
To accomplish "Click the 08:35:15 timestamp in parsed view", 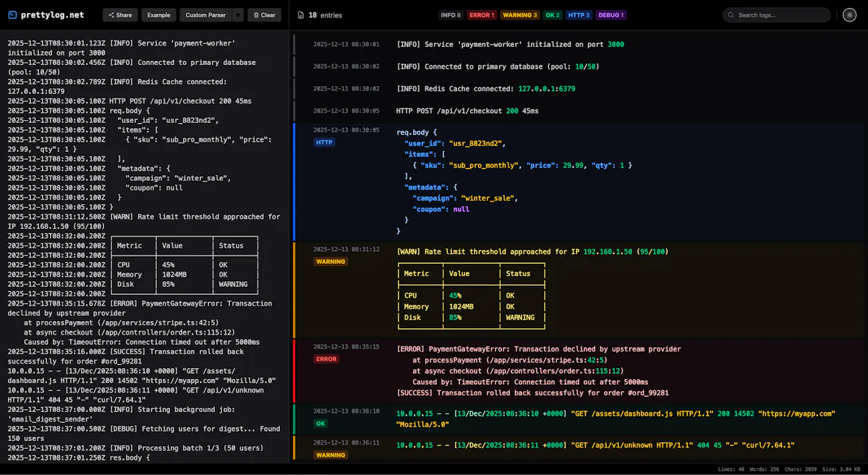I will point(346,346).
